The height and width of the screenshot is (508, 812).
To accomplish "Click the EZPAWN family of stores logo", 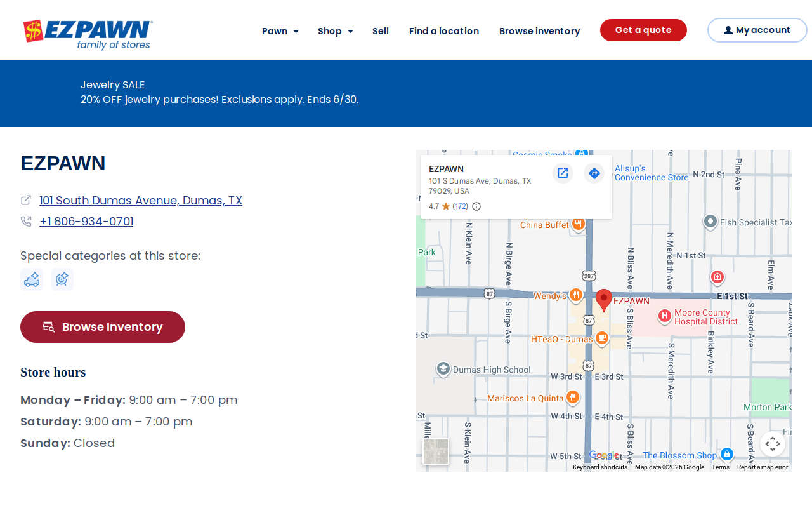I will (88, 34).
